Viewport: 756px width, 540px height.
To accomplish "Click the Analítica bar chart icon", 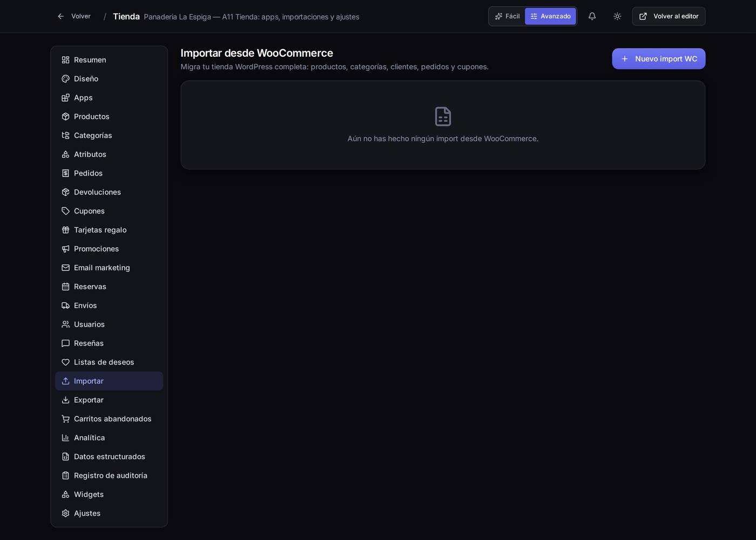I will (x=65, y=438).
